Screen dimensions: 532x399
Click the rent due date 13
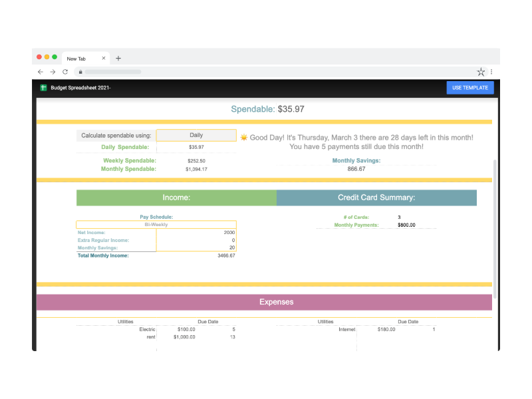[232, 337]
